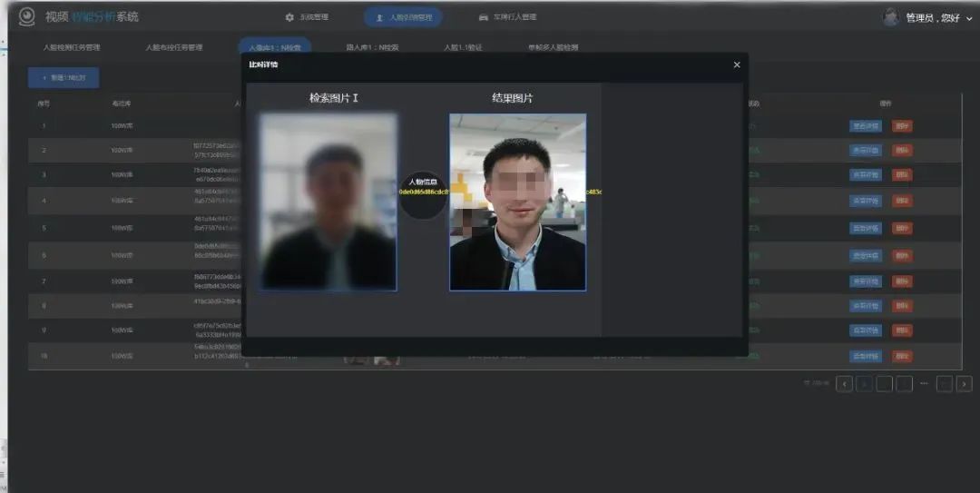Click the 检索图片 I thumbnail image
The image size is (980, 493).
[x=328, y=202]
